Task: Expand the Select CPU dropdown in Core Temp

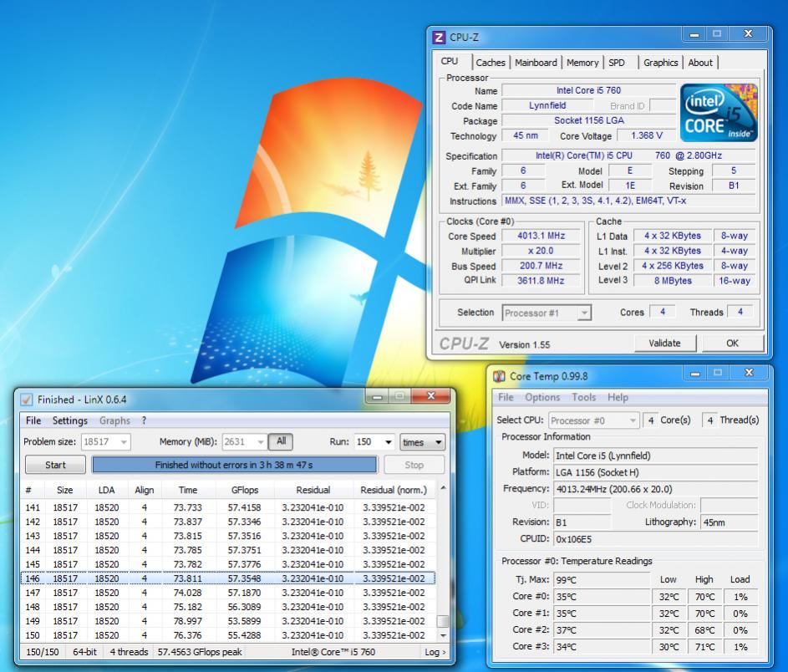Action: [x=633, y=420]
